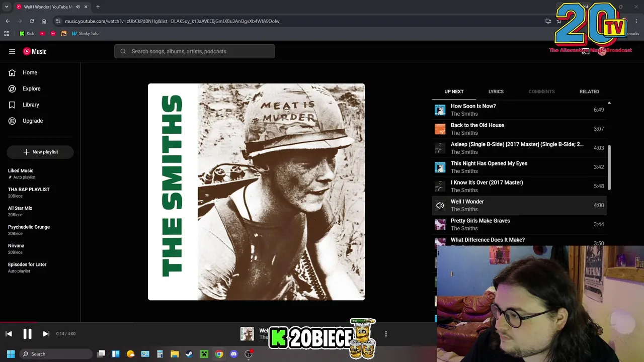Image resolution: width=644 pixels, height=362 pixels.
Task: Open the Stinky Tofu bookmark
Action: tap(85, 34)
